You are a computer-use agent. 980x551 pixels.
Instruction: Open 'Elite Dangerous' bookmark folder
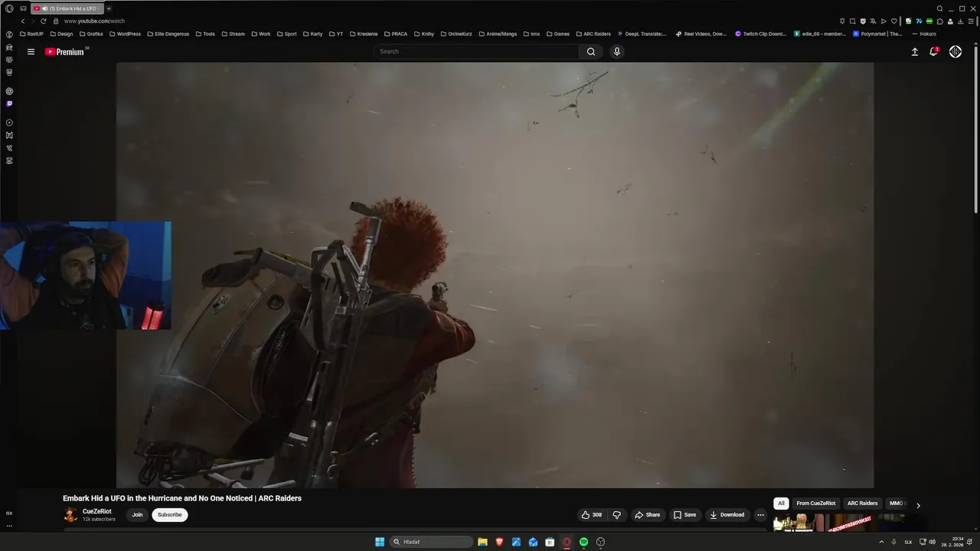point(168,34)
